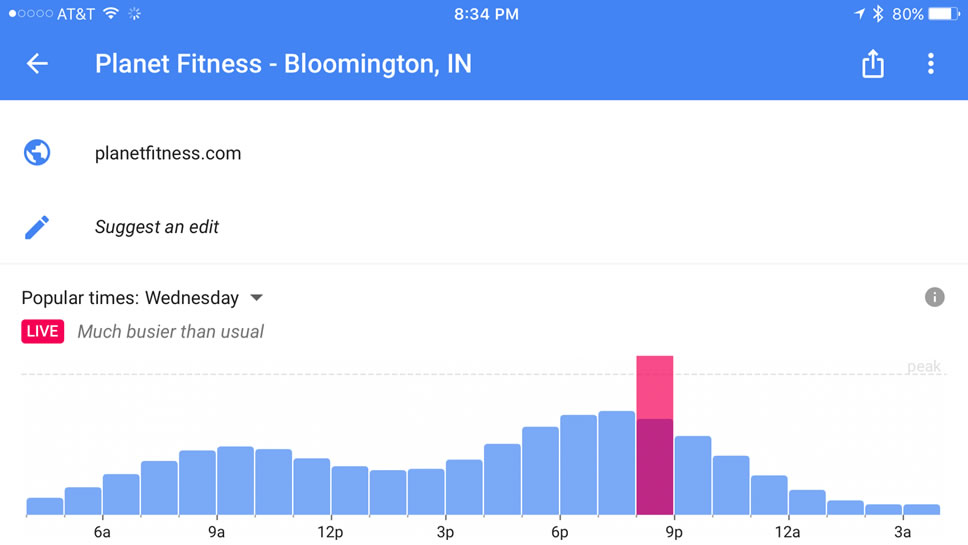
Task: Select Suggest an edit
Action: pos(157,227)
